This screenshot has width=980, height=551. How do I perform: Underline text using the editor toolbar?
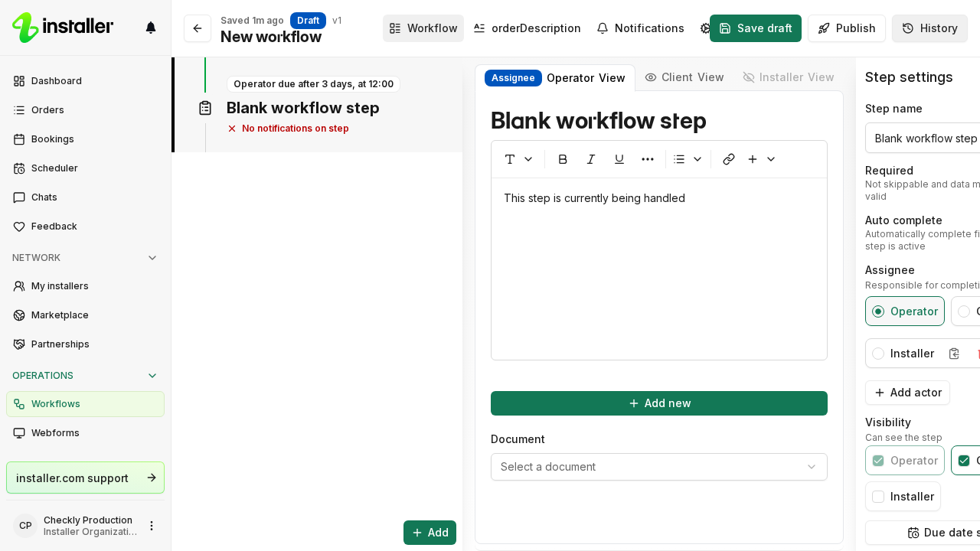pyautogui.click(x=619, y=159)
